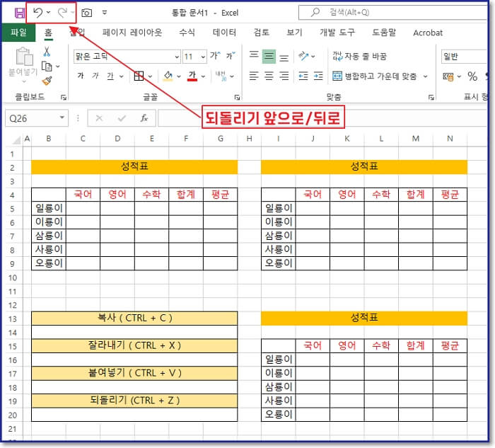Open the Copy options dropdown arrow
Screen dimensions: 495x448
pos(58,67)
